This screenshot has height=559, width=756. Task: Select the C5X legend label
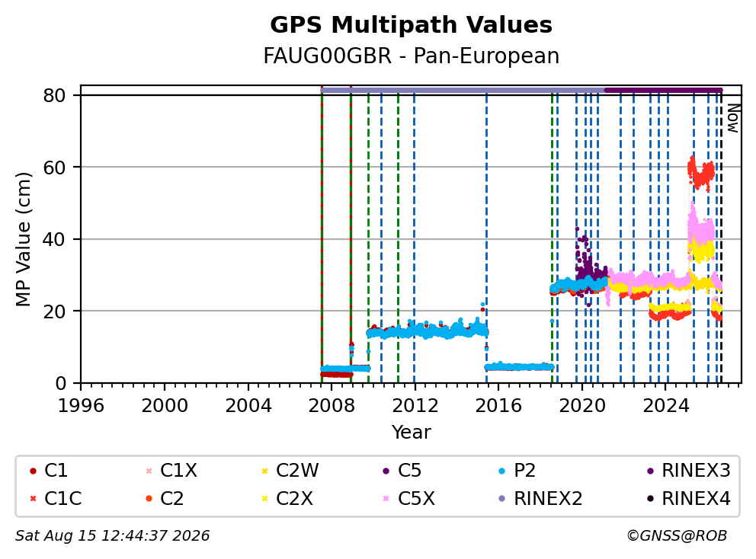(416, 499)
